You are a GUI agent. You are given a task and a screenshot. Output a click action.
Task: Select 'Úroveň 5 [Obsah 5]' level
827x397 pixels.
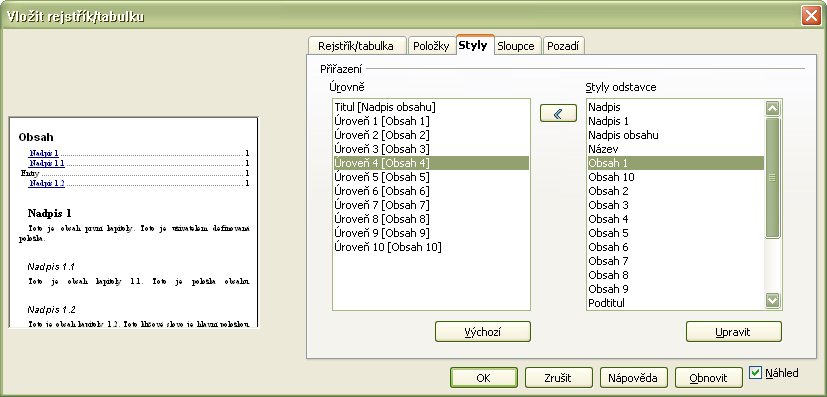(431, 177)
